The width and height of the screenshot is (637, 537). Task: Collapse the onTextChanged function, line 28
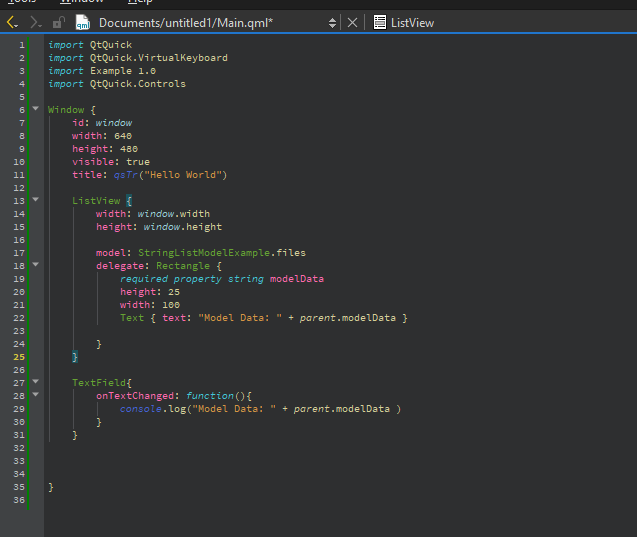(x=35, y=394)
